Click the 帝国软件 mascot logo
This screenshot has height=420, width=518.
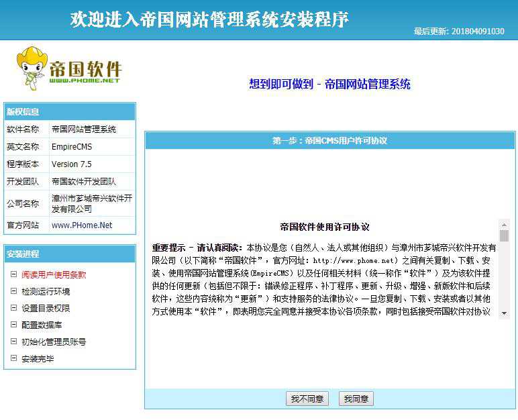tap(69, 68)
